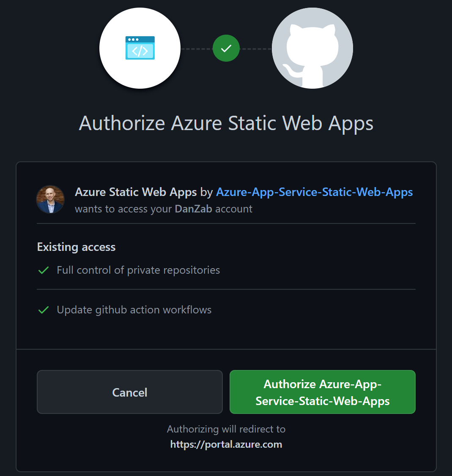Open the Azure-App-Service-Static-Web-Apps publisher link
Screen dimensions: 452x476
click(x=314, y=192)
